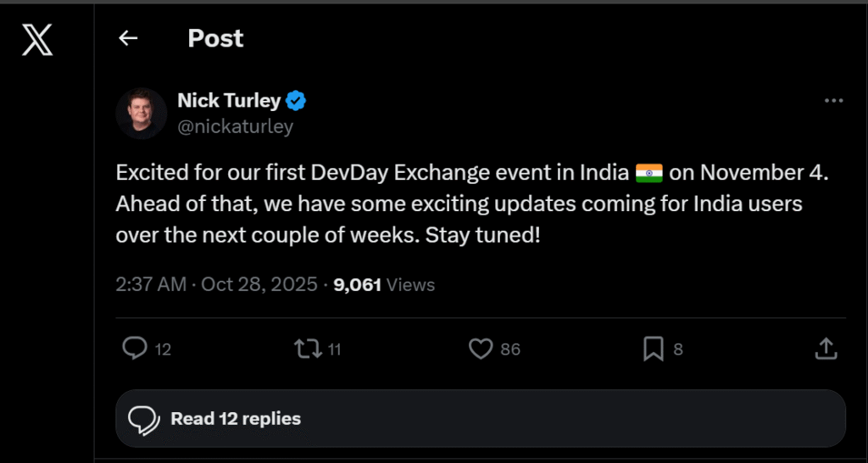This screenshot has height=463, width=868.
Task: Reply using the speech bubble icon
Action: 136,349
